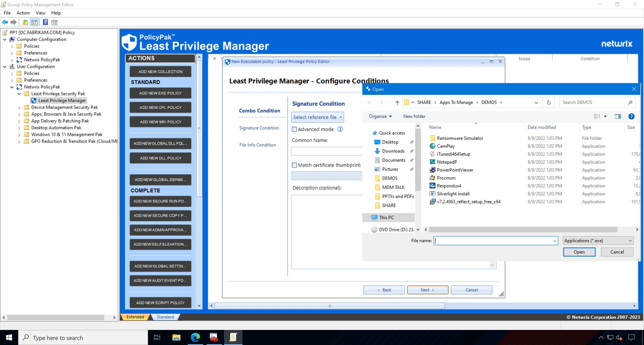Click the Forward arrow in the GPME toolbar
Screen dimensions: 644x345
tap(14, 22)
